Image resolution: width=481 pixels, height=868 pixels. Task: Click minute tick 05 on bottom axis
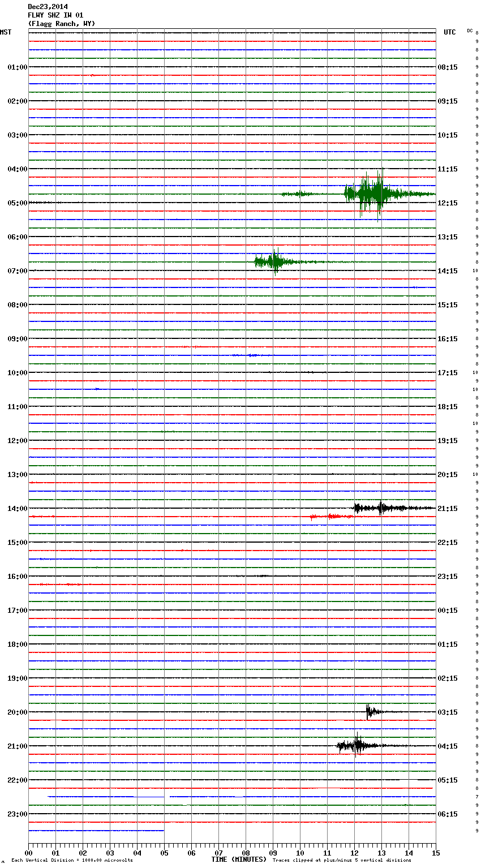[164, 853]
